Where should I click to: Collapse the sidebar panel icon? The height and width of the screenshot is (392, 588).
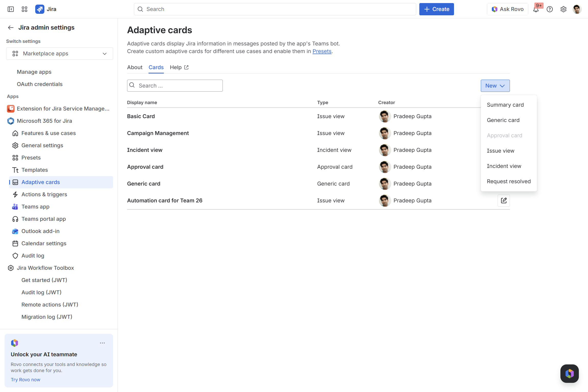[x=11, y=9]
